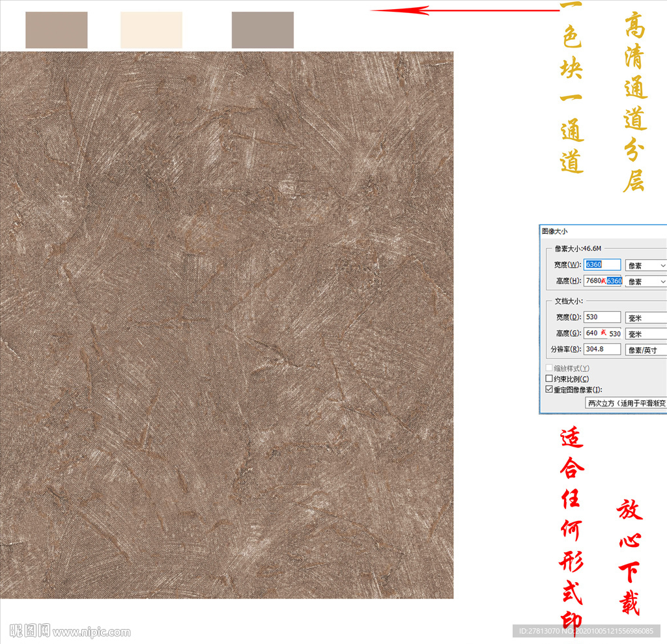Click the 高度(G) label
The image size is (667, 644).
pyautogui.click(x=569, y=333)
